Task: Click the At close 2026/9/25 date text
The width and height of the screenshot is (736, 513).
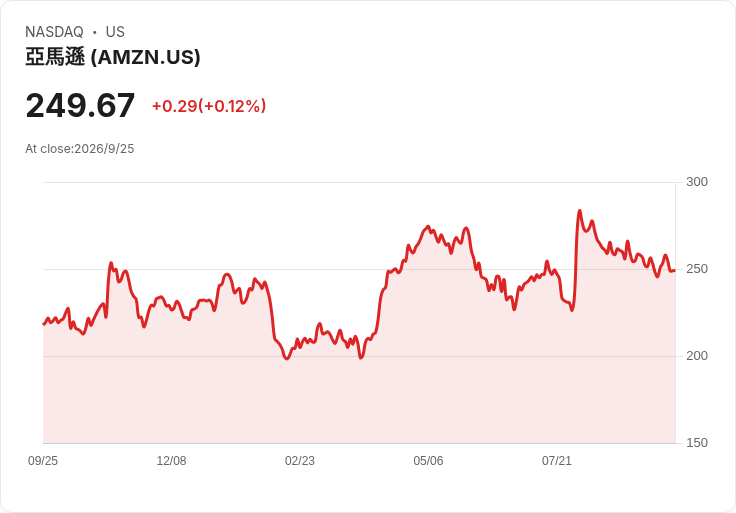Action: tap(80, 149)
